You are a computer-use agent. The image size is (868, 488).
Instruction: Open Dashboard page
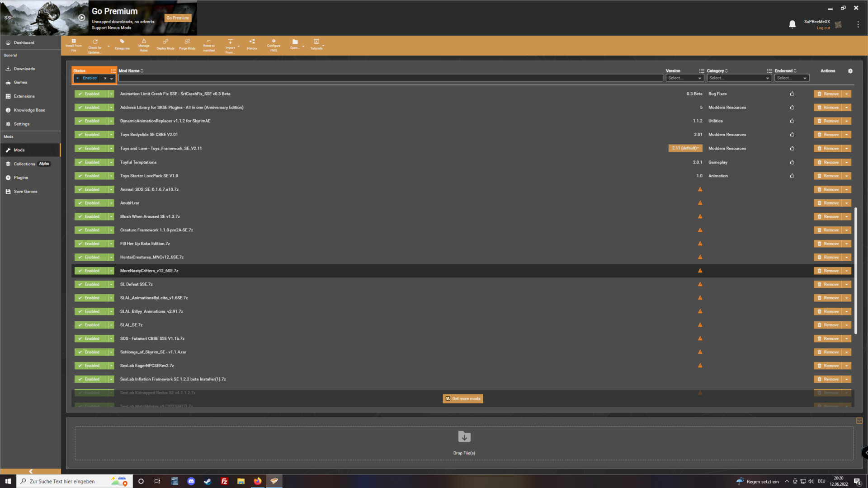click(x=24, y=42)
